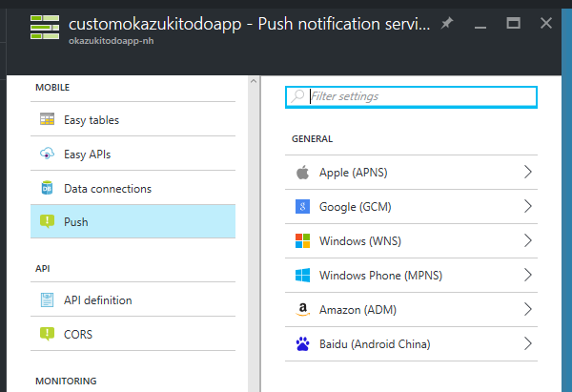Viewport: 572px width, 392px height.
Task: Click the Baidu paw print icon
Action: (x=302, y=343)
